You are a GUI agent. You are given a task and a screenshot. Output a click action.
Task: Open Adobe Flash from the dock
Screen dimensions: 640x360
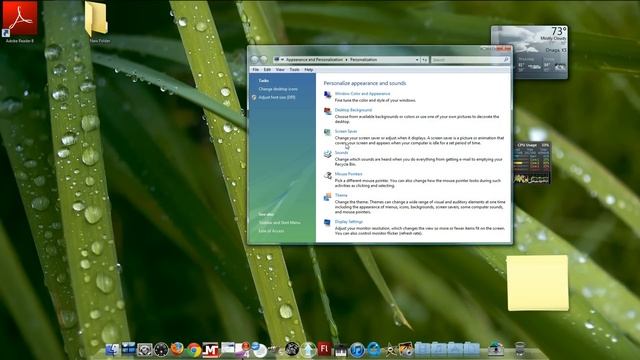coord(324,349)
